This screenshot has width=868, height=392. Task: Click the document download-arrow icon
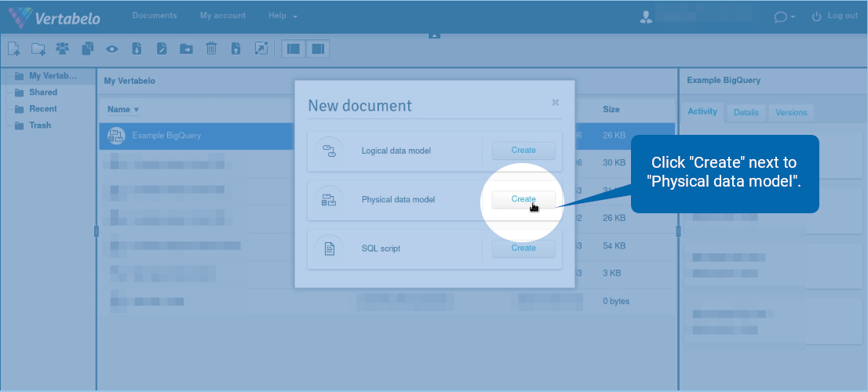pyautogui.click(x=137, y=49)
